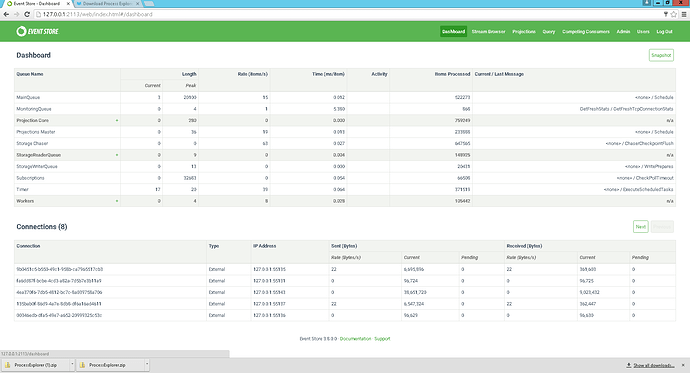Screen dimensions: 690x373
Task: Click the Event Store logo
Action: pos(37,31)
